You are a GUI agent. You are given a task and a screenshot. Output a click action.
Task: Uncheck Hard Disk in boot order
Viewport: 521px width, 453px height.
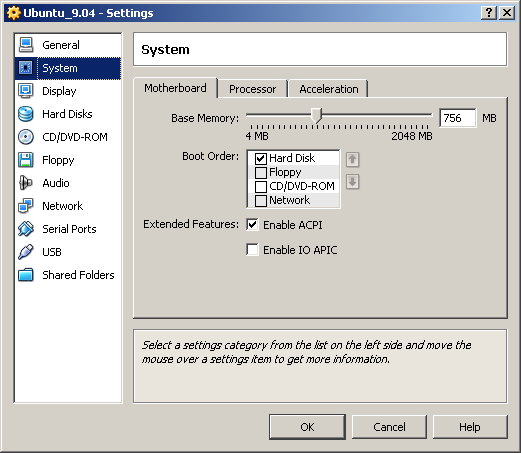(x=261, y=158)
